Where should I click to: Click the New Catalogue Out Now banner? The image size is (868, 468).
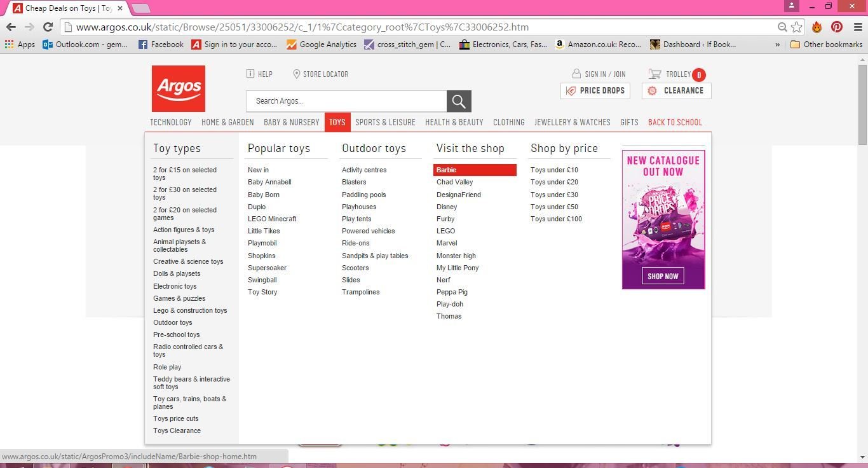663,219
